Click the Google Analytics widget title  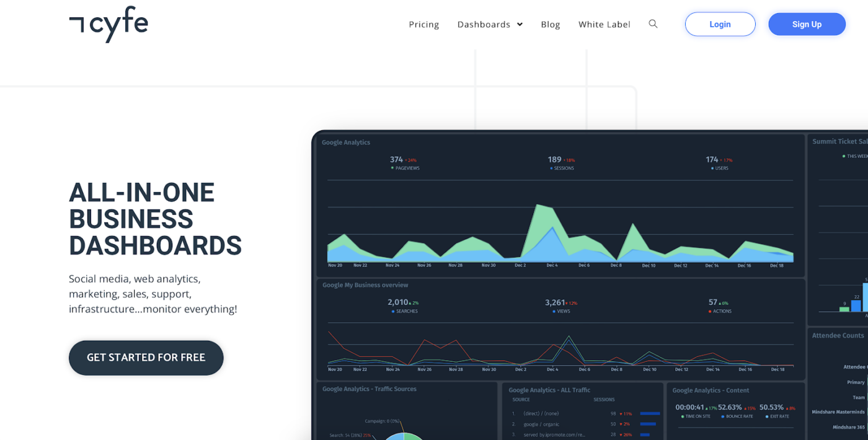346,143
